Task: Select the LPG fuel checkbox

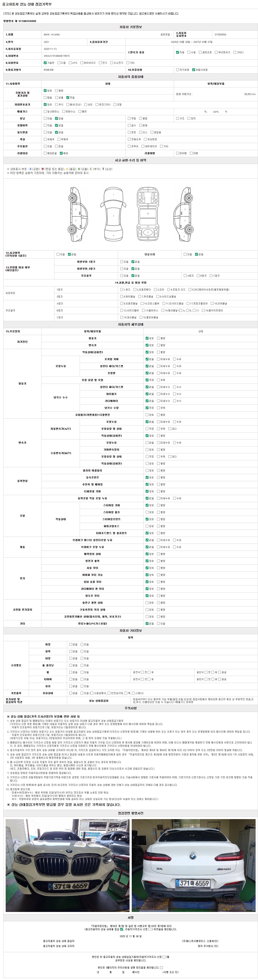Action: 70,63
